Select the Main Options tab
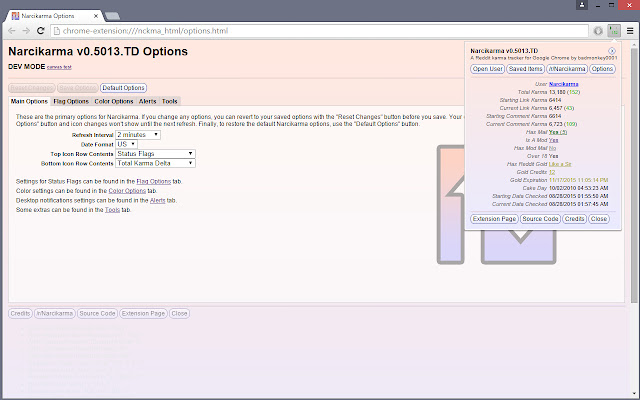This screenshot has width=640, height=400. click(29, 101)
